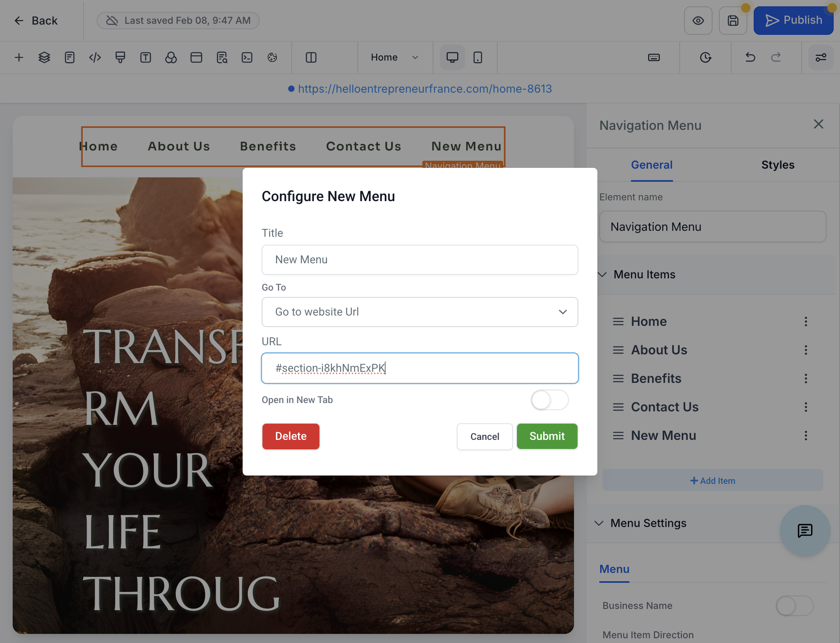Image resolution: width=840 pixels, height=643 pixels.
Task: Open the Home page selector dropdown
Action: (394, 57)
